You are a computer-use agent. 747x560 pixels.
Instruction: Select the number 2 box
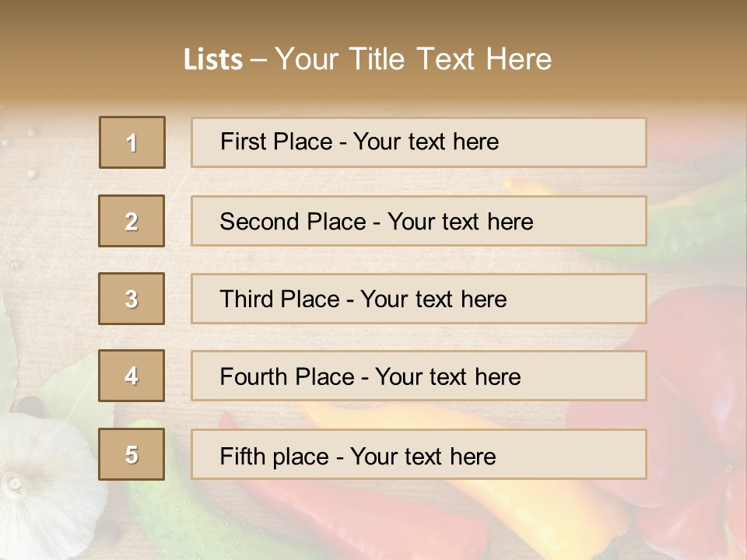pos(132,221)
